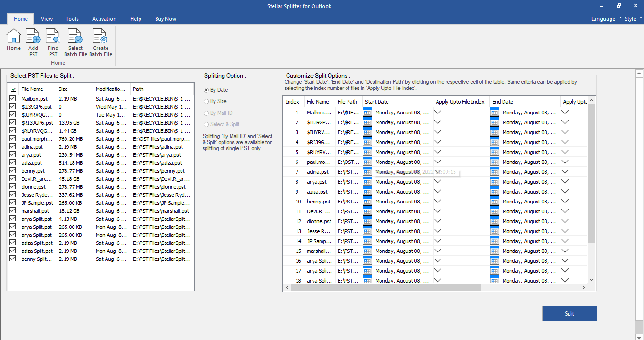Open End Date calendar for index 15
Screen dimensions: 644x340
coord(495,251)
